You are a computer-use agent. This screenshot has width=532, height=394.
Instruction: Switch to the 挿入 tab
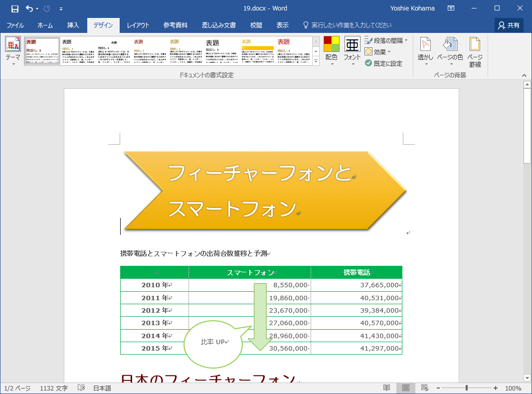[73, 25]
